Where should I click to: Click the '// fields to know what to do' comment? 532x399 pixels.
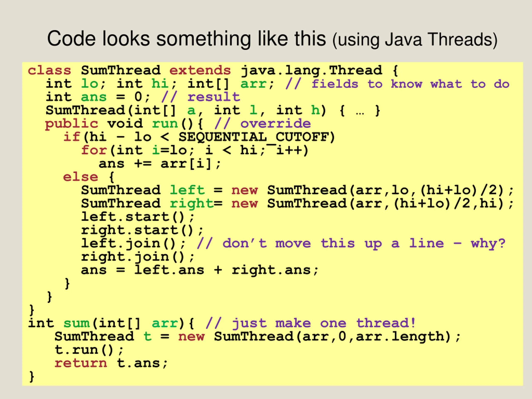click(397, 84)
